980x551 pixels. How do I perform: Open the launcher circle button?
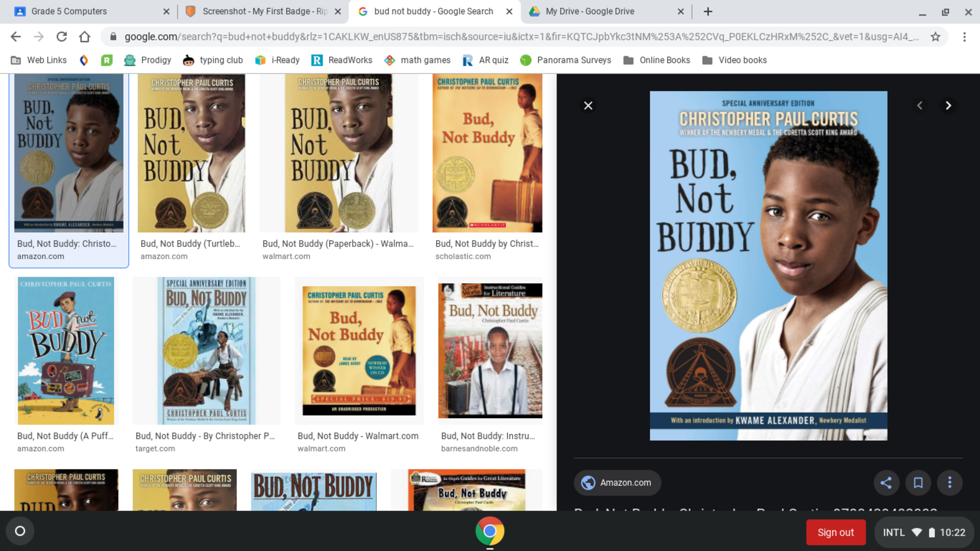click(x=20, y=531)
